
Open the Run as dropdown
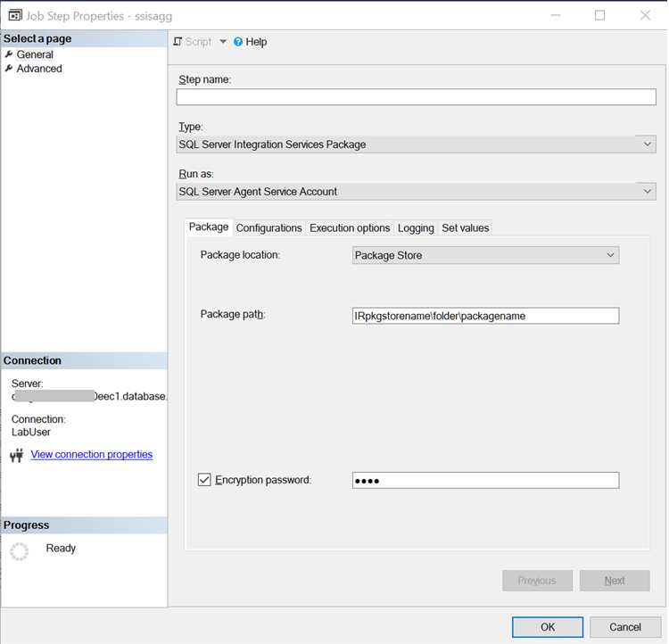pos(416,192)
